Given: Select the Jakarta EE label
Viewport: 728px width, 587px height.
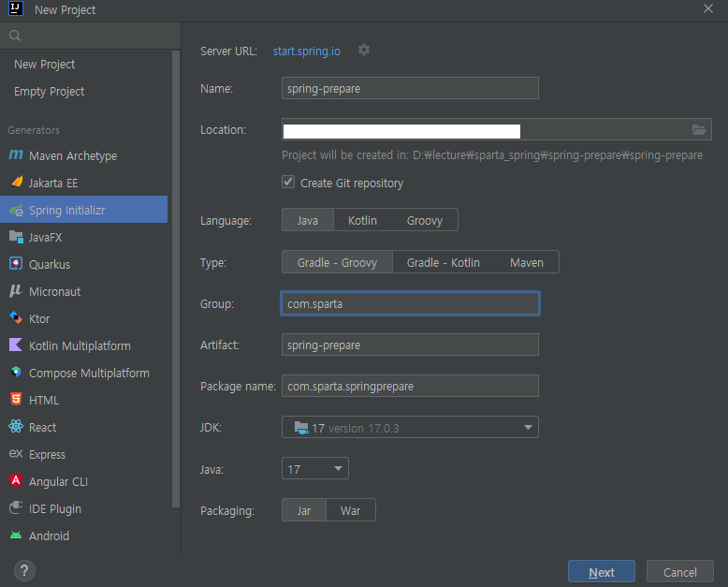Looking at the screenshot, I should pyautogui.click(x=53, y=183).
